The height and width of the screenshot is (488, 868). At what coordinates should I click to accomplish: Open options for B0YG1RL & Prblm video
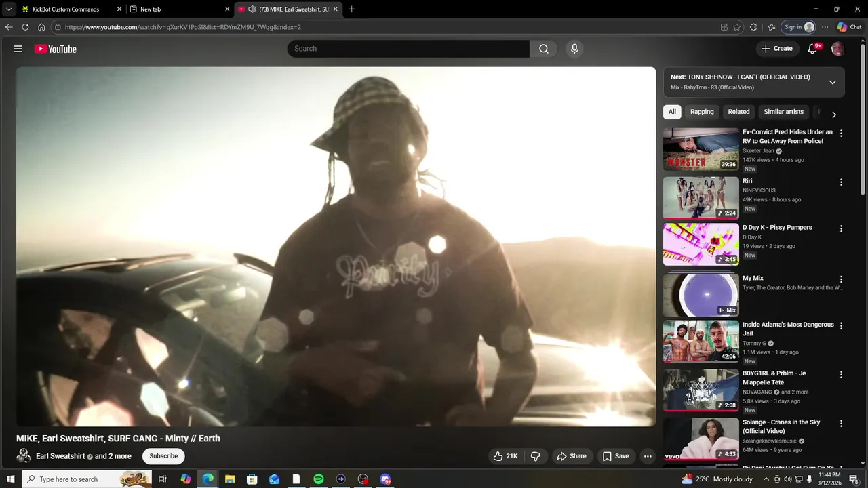click(842, 375)
